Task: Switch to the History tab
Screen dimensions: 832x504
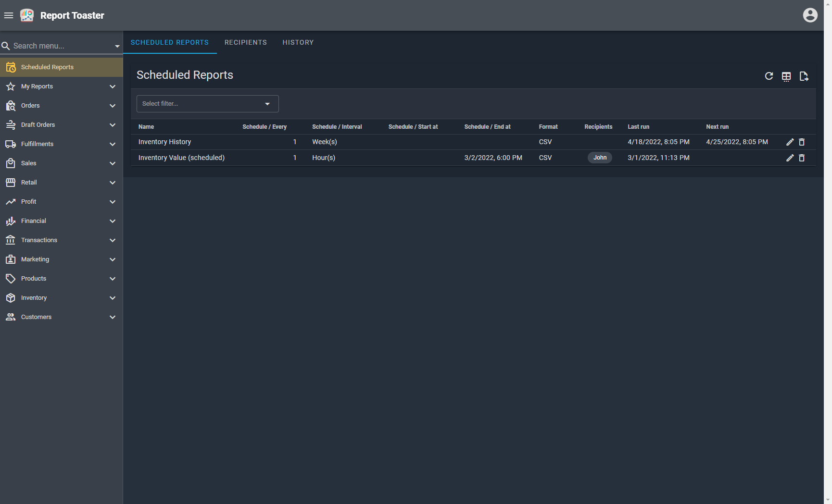Action: point(298,42)
